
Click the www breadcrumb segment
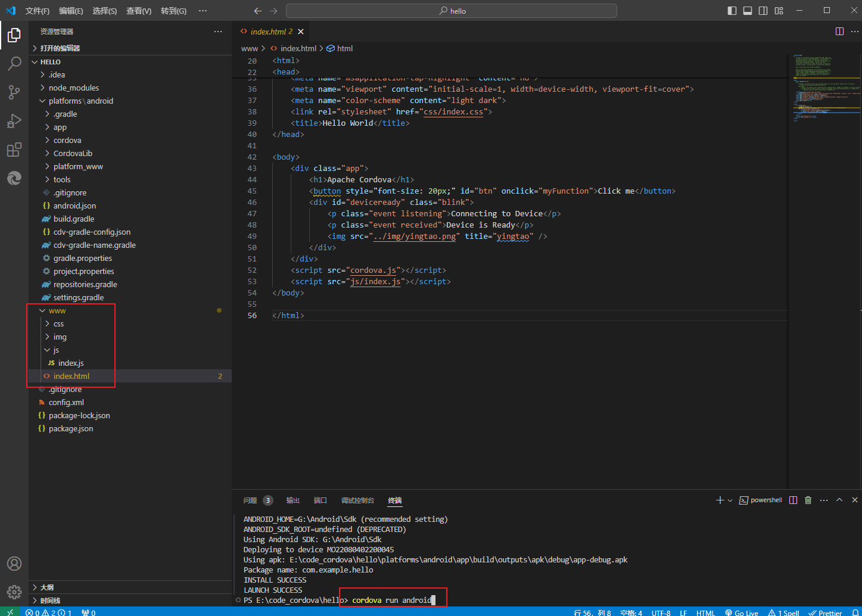[x=250, y=48]
